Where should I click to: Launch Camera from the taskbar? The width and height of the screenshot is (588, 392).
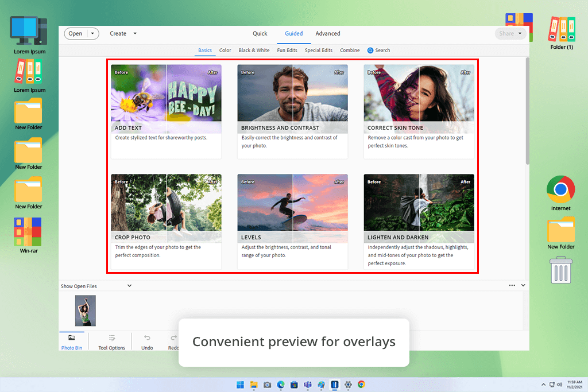point(267,385)
